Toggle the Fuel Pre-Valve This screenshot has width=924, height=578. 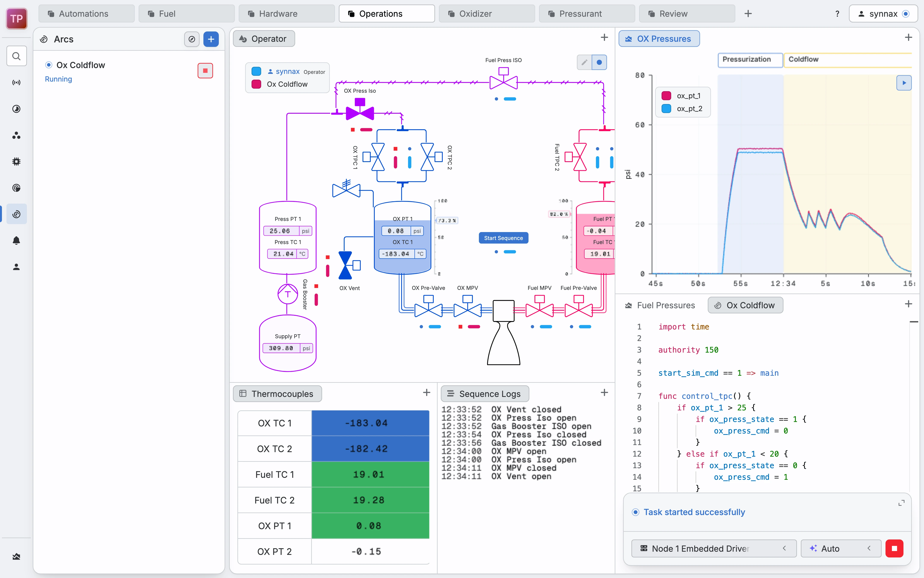pyautogui.click(x=578, y=307)
